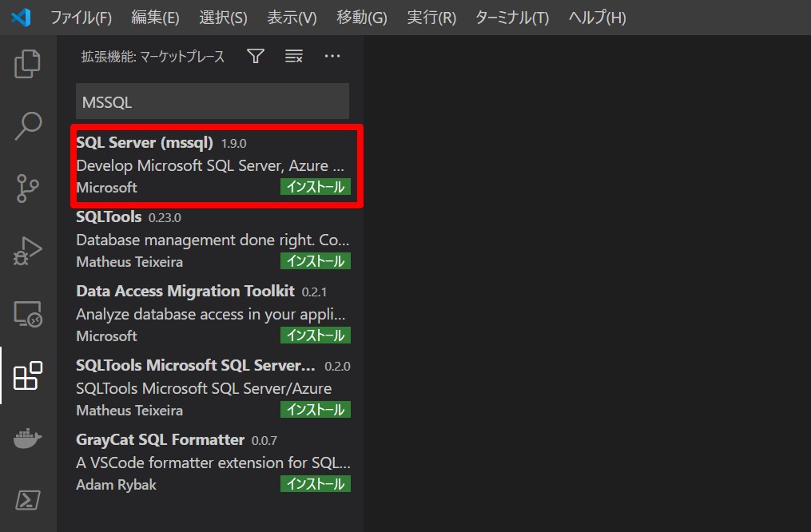Install the SQL Server (mssql) extension
The width and height of the screenshot is (811, 532).
(x=316, y=187)
